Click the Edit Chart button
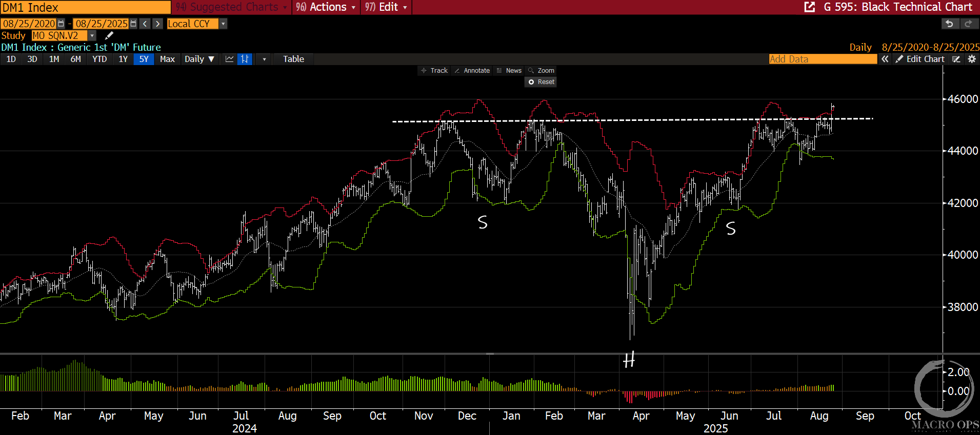This screenshot has height=435, width=980. (x=920, y=59)
